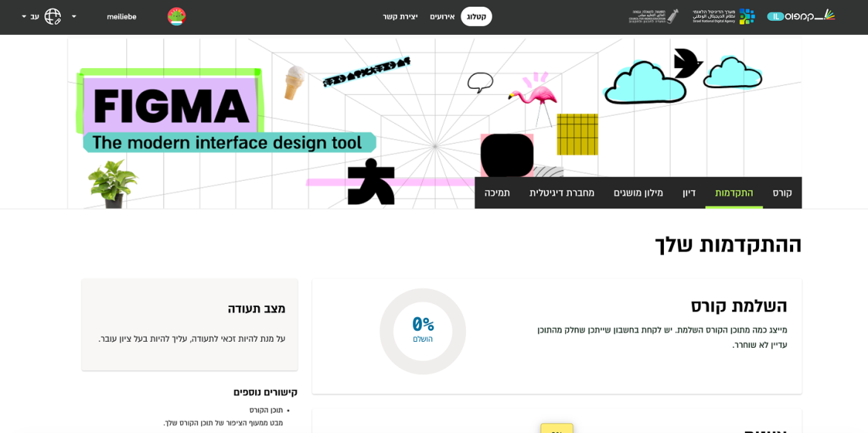The height and width of the screenshot is (433, 868).
Task: Select the התקדמות progress tab
Action: click(x=734, y=193)
